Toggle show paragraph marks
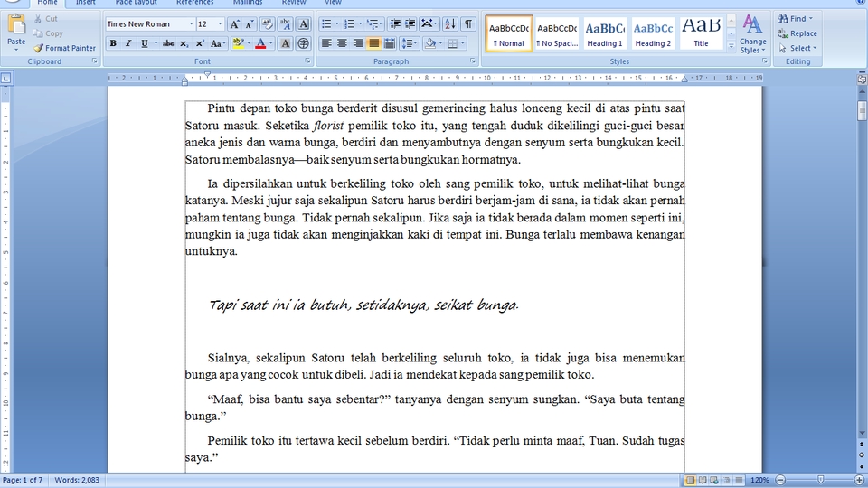This screenshot has width=868, height=488. click(x=468, y=24)
